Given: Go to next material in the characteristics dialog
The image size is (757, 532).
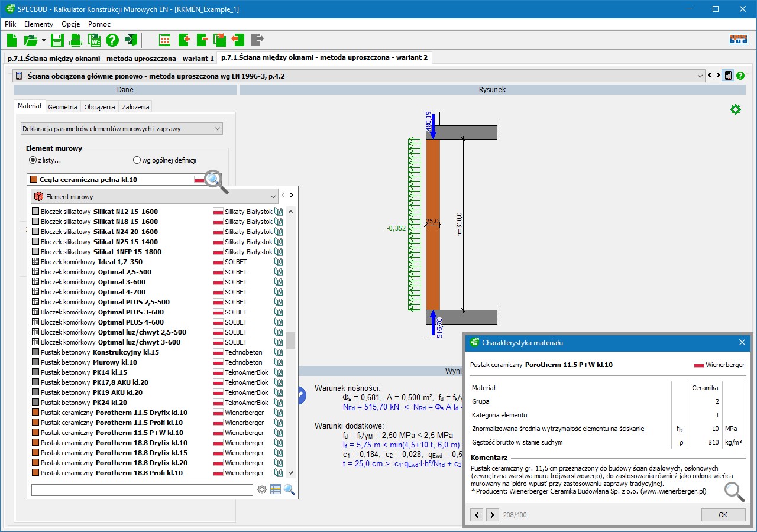Looking at the screenshot, I should point(492,515).
